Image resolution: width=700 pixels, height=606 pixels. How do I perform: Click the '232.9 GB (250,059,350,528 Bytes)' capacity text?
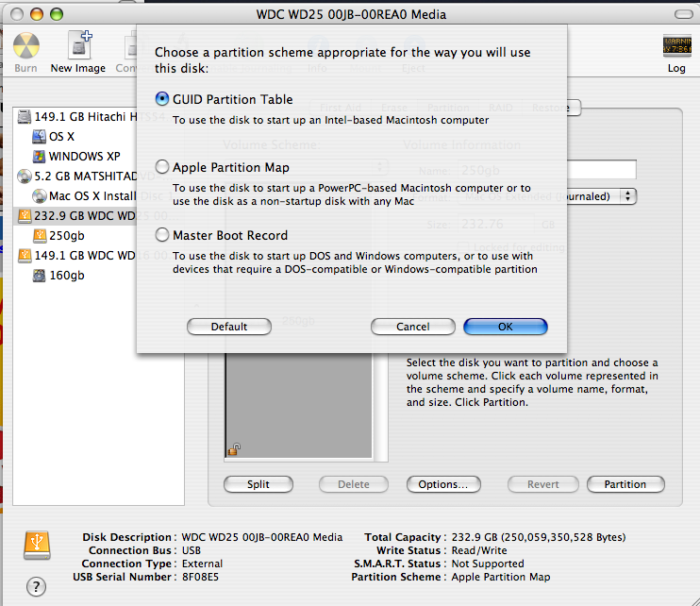pyautogui.click(x=539, y=537)
